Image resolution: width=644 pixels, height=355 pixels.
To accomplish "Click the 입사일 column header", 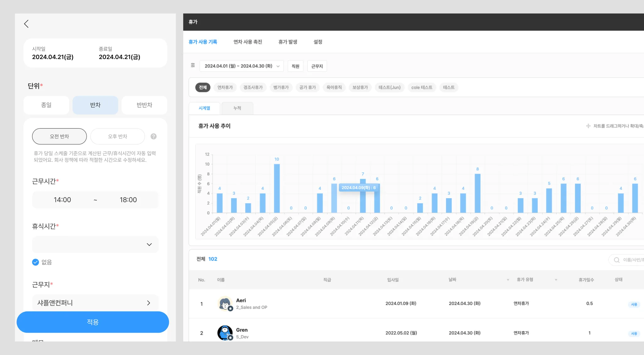I will click(x=393, y=280).
